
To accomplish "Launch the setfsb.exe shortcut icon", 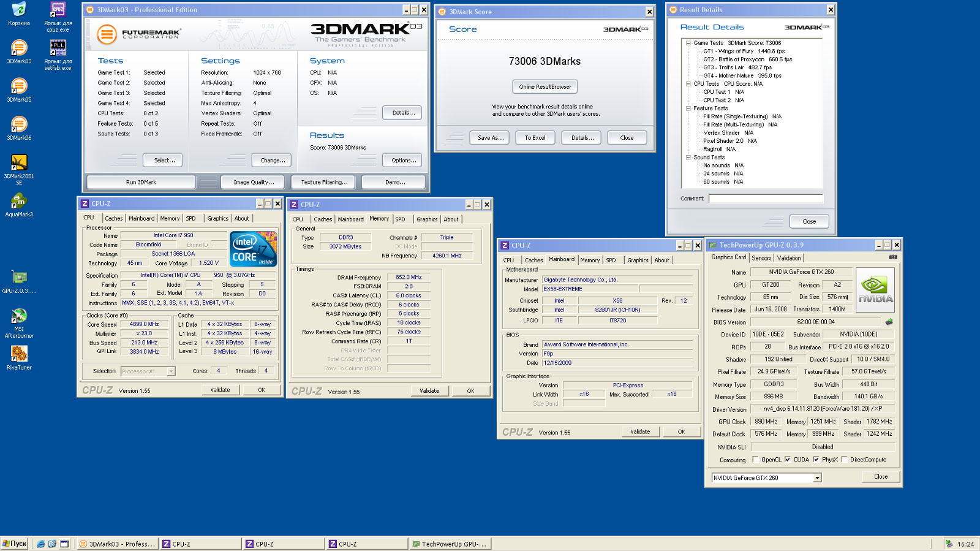I will point(58,55).
